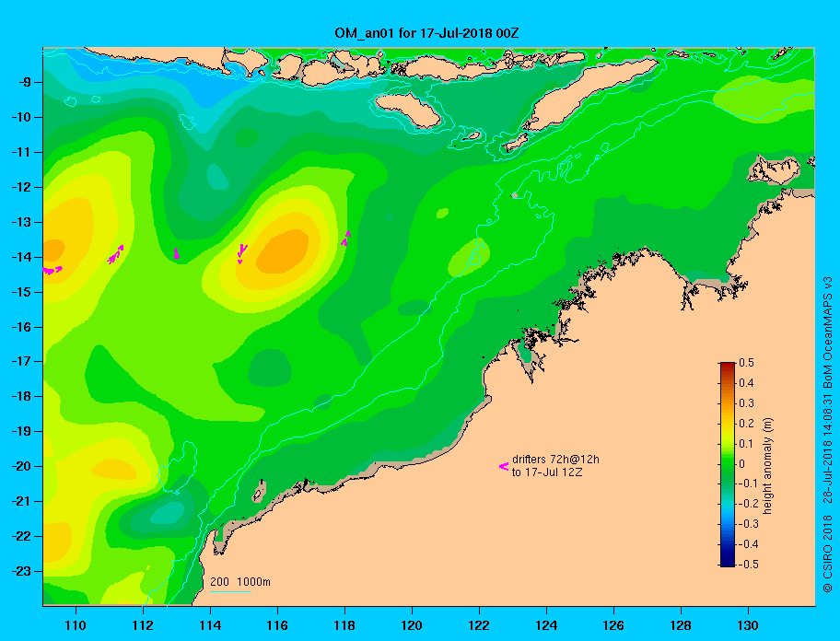Image resolution: width=840 pixels, height=641 pixels.
Task: Click the -9 latitude axis label
Action: [x=24, y=83]
